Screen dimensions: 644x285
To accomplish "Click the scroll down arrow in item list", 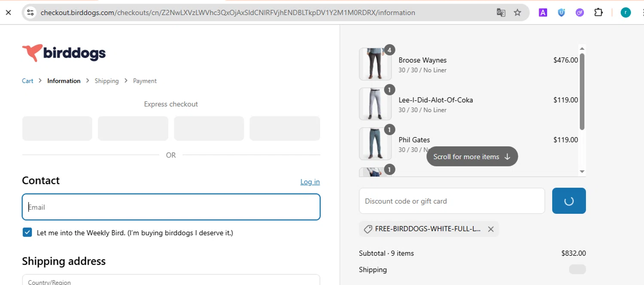I will [582, 171].
